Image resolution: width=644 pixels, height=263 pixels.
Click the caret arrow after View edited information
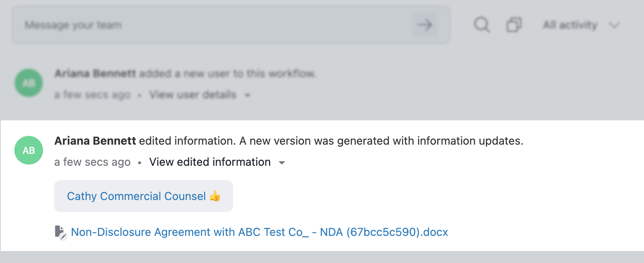pos(282,163)
